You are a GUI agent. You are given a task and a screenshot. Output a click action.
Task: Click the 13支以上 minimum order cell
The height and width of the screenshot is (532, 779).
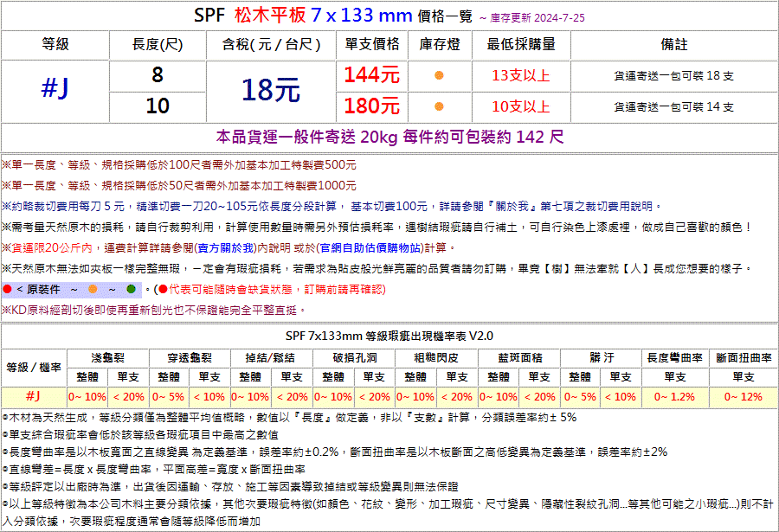pyautogui.click(x=521, y=75)
